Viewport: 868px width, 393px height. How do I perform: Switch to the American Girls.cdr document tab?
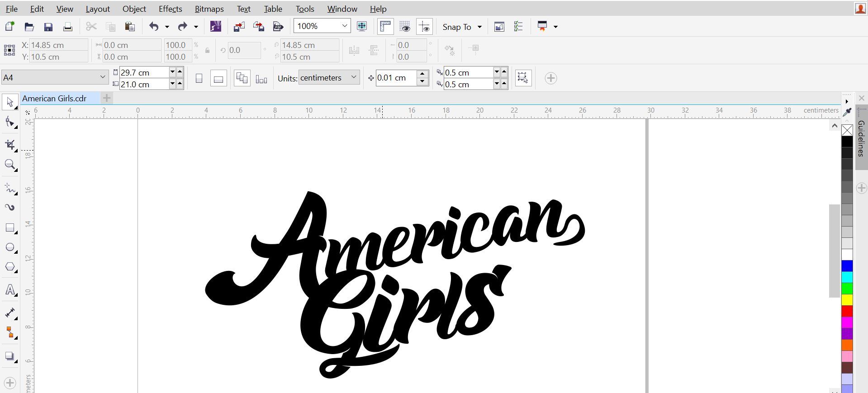tap(54, 98)
